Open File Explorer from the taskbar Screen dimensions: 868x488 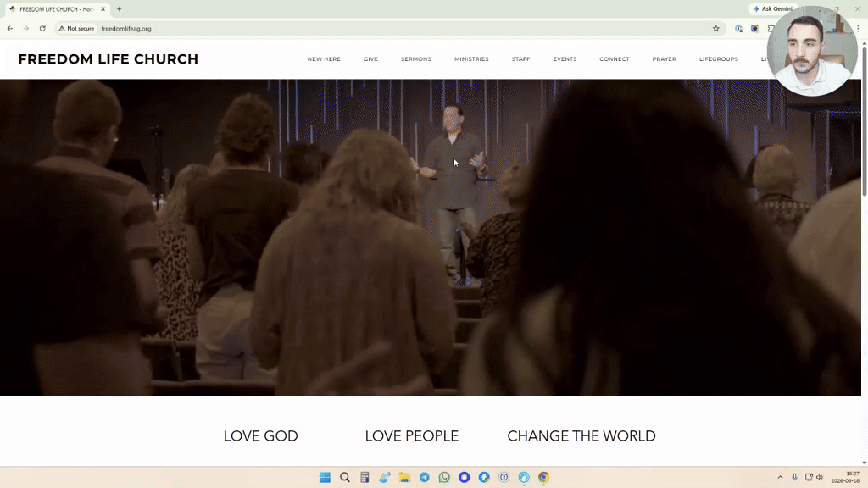[x=404, y=478]
